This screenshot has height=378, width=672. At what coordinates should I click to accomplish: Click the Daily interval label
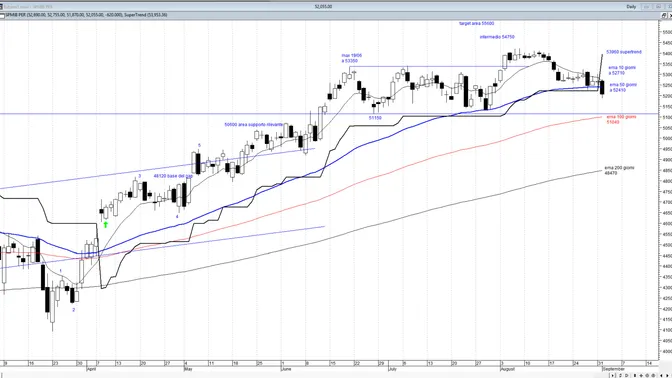point(631,6)
